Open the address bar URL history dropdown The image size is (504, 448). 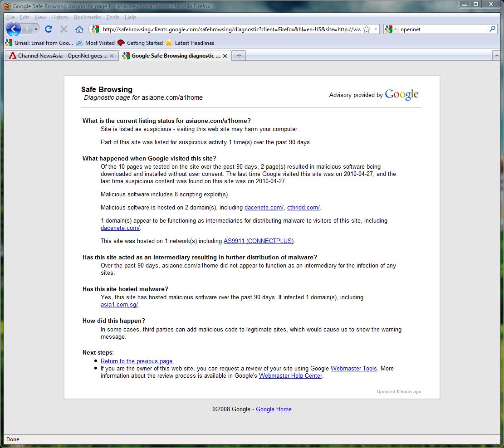point(376,29)
